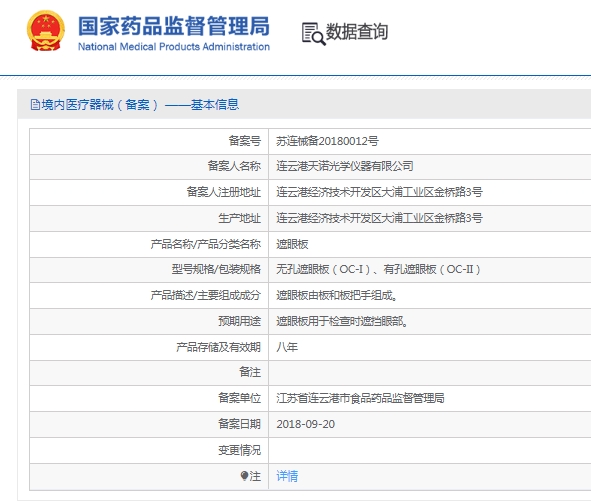
Task: Click the 变更情况 label
Action: 239,450
